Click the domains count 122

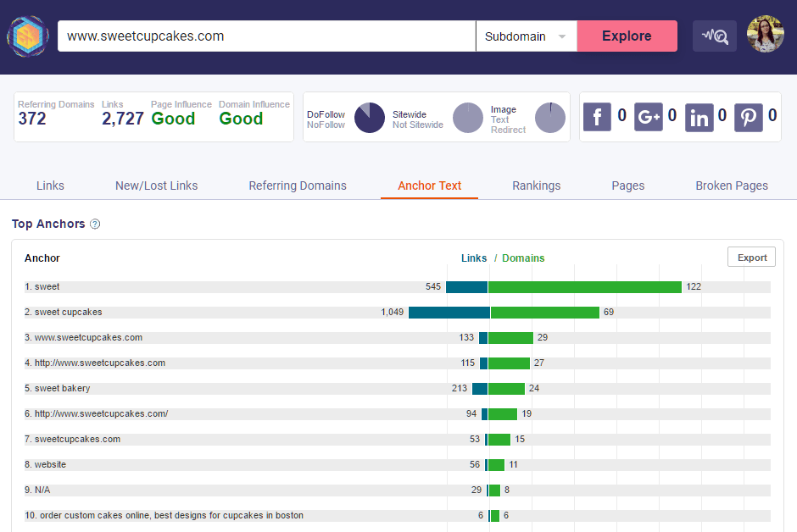[x=694, y=287]
